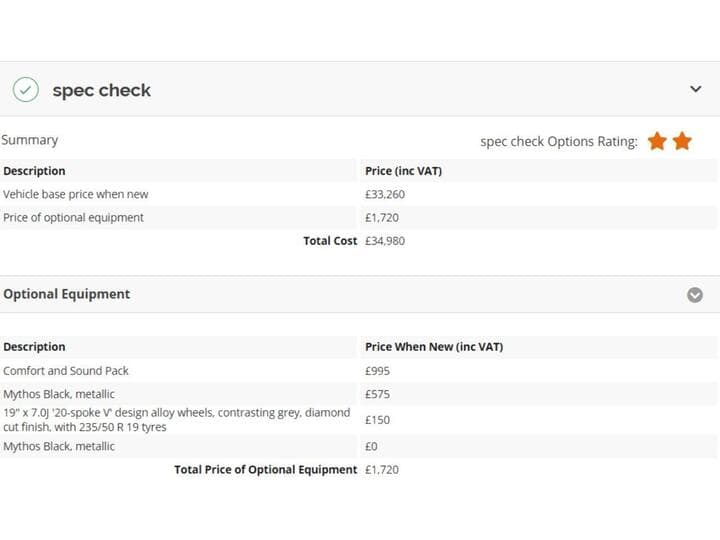This screenshot has width=720, height=540.
Task: Click the Total Cost £34,980 value
Action: point(385,241)
